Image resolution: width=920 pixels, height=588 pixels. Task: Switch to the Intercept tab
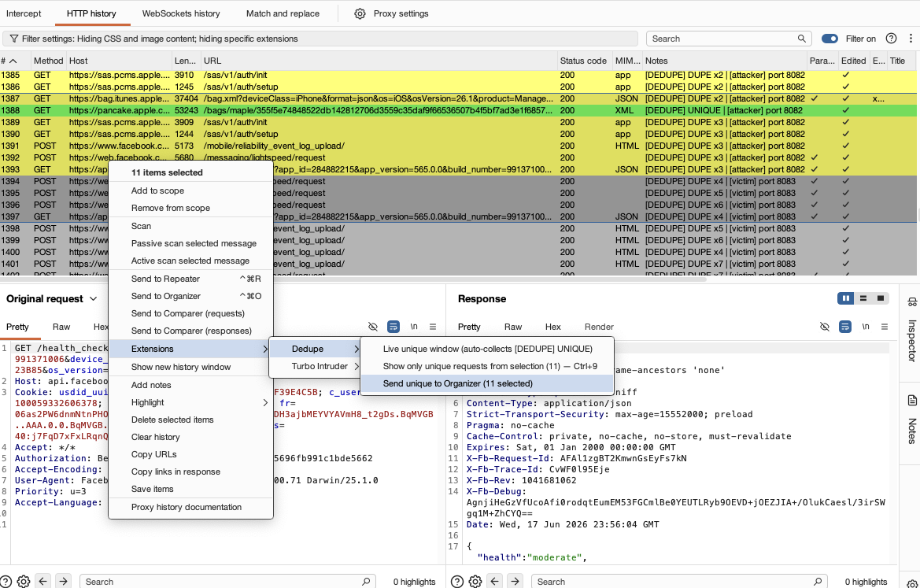point(24,13)
